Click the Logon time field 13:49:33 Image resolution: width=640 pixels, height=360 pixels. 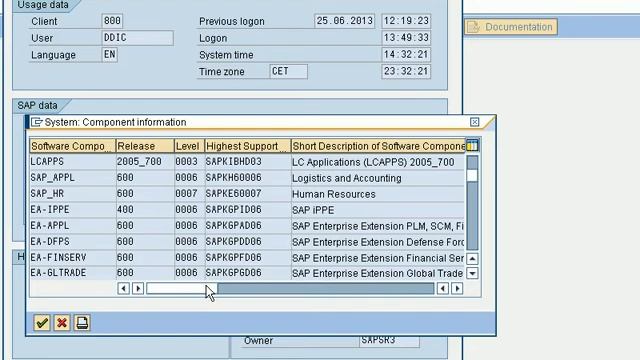coord(406,38)
